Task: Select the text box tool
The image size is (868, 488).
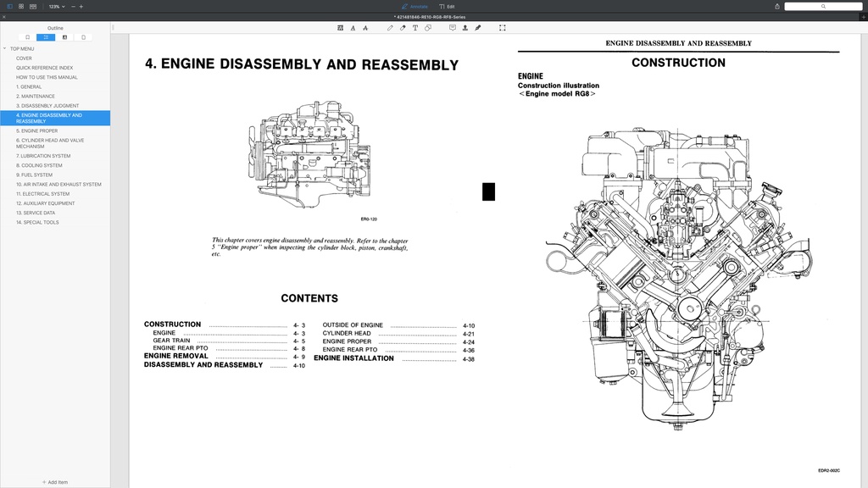Action: 415,28
